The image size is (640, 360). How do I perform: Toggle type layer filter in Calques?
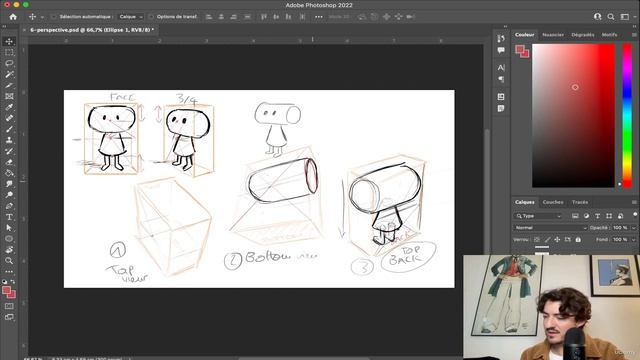tap(598, 216)
